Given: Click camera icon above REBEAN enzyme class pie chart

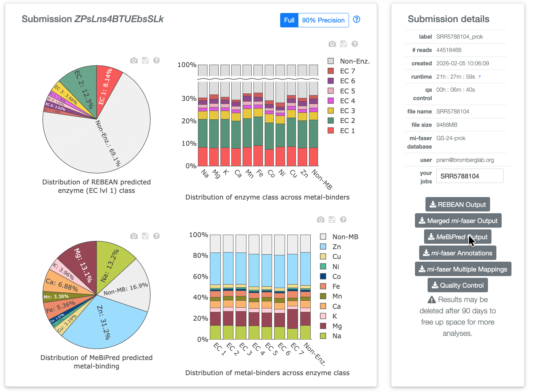Looking at the screenshot, I should [134, 60].
